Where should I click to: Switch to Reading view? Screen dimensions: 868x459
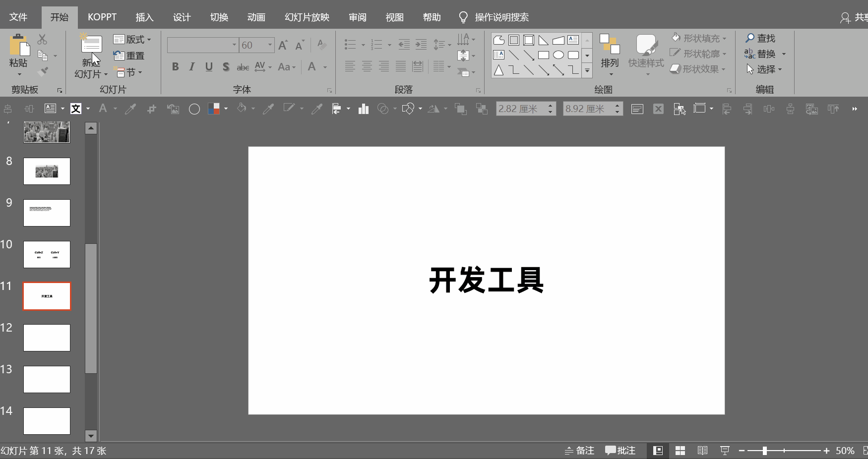702,451
